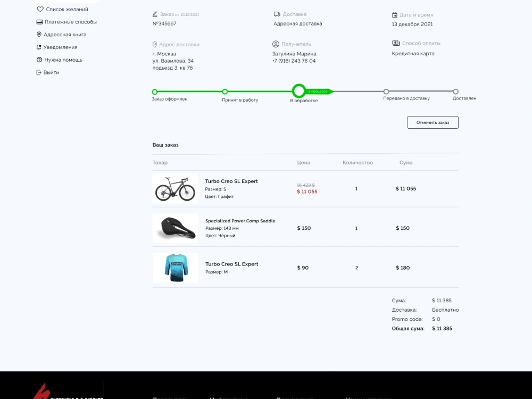Viewport: 532px width, 399px height.
Task: Click the question mark icon beside Нужна помощь
Action: tap(39, 60)
